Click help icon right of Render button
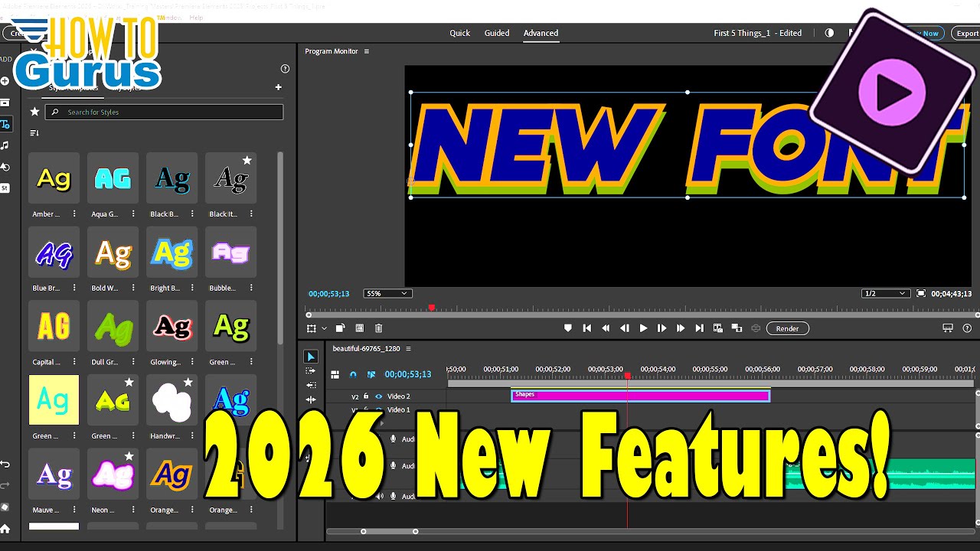980x551 pixels. click(968, 328)
